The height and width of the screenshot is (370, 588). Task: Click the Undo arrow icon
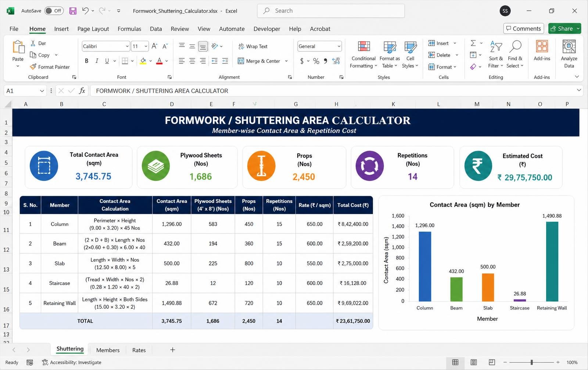(85, 11)
